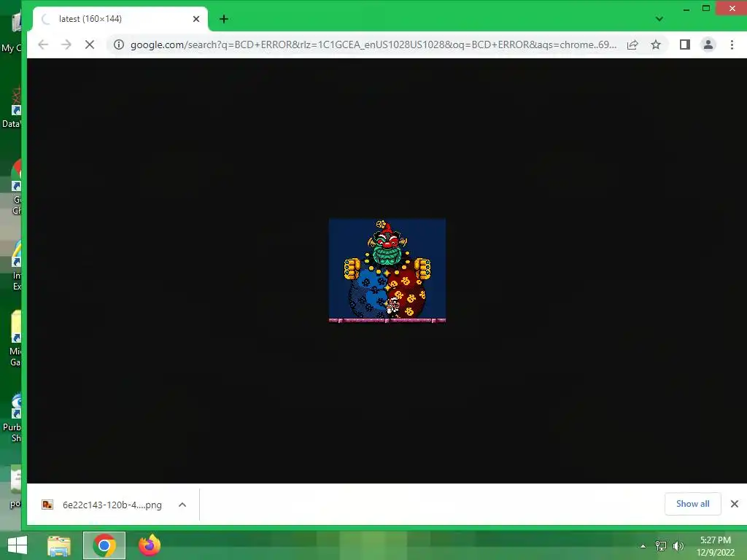747x560 pixels.
Task: Bookmark this tab with the star
Action: (x=656, y=44)
